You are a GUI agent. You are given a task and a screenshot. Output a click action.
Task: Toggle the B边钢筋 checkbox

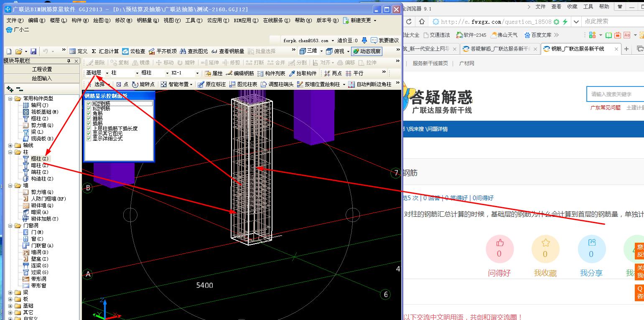[88, 108]
